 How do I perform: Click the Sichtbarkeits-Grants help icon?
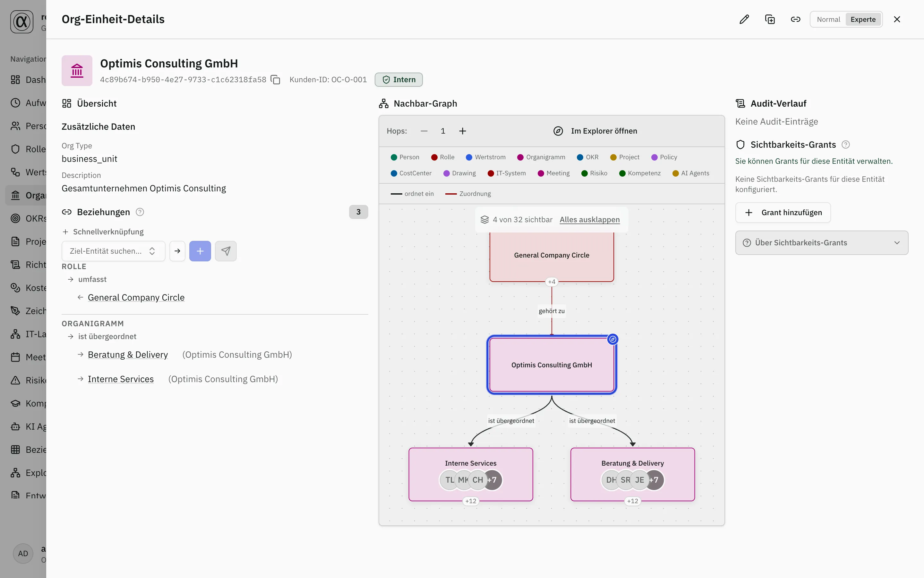click(x=846, y=144)
